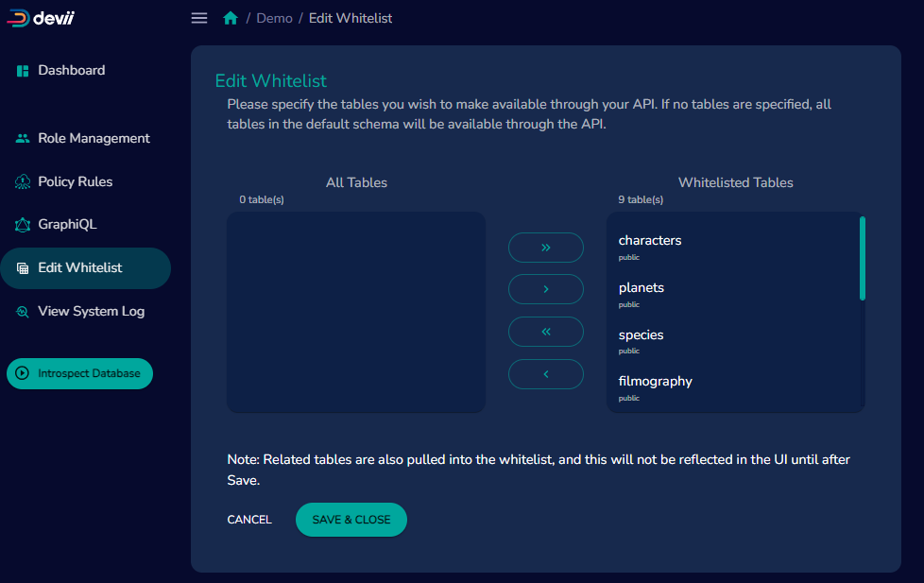Remove all tables from the whitelist
This screenshot has height=583, width=924.
click(x=546, y=332)
